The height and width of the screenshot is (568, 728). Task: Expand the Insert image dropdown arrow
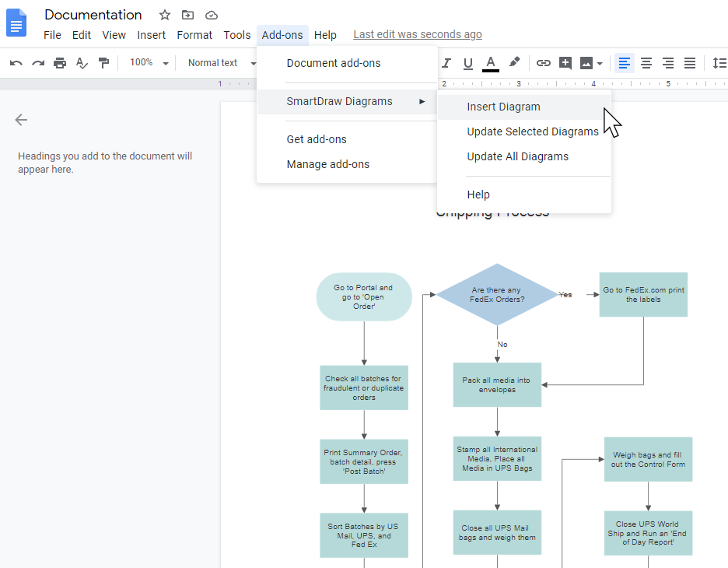coord(600,63)
